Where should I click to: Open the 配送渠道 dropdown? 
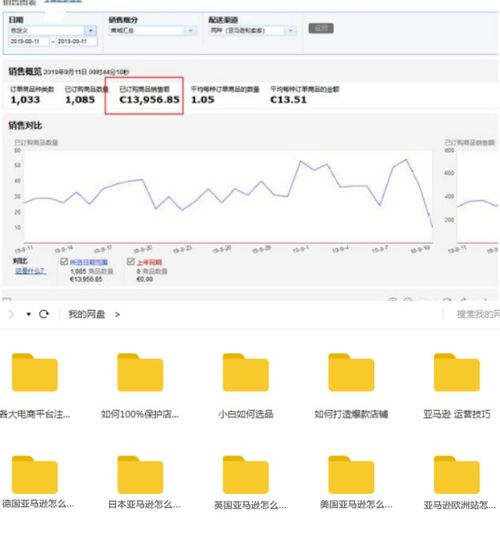[252, 31]
